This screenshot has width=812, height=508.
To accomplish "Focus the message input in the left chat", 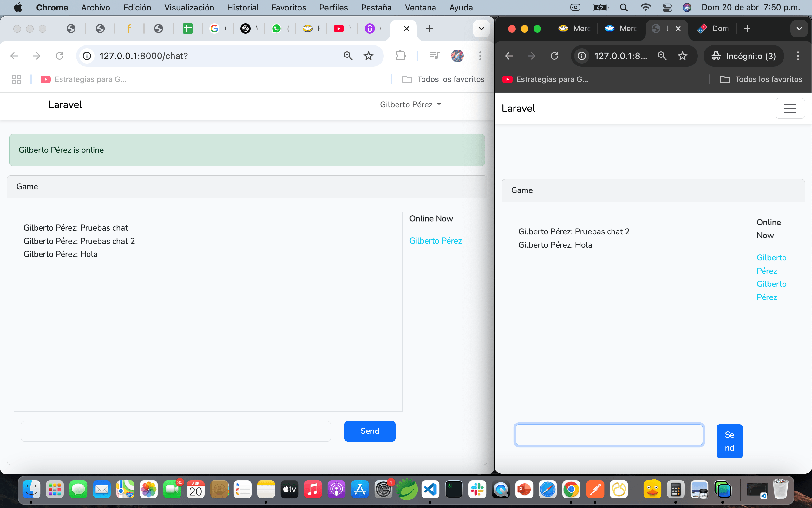I will (x=175, y=431).
